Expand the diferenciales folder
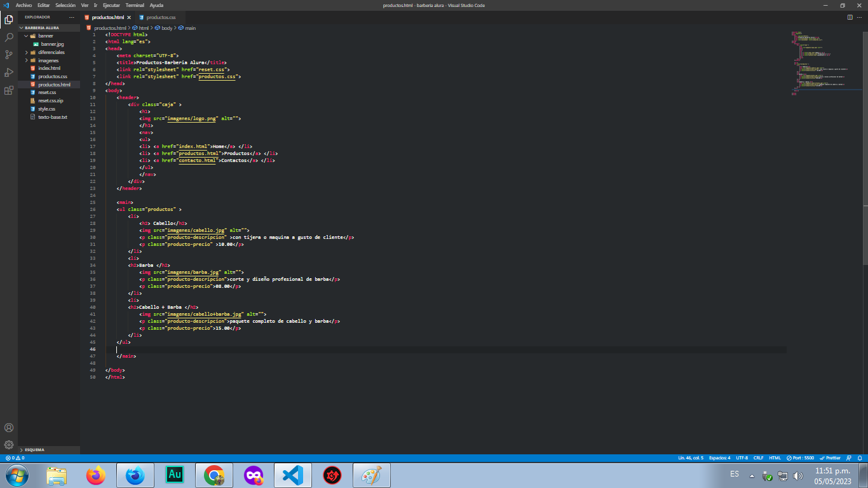This screenshot has width=868, height=488. [x=50, y=52]
